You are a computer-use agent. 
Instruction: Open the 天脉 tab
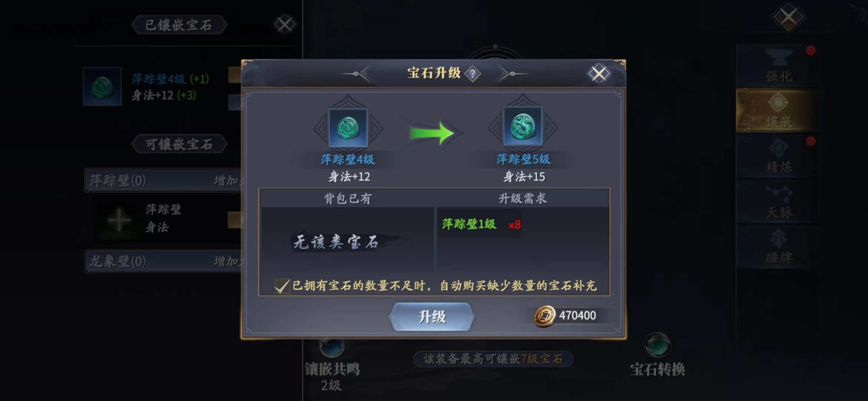click(x=779, y=202)
